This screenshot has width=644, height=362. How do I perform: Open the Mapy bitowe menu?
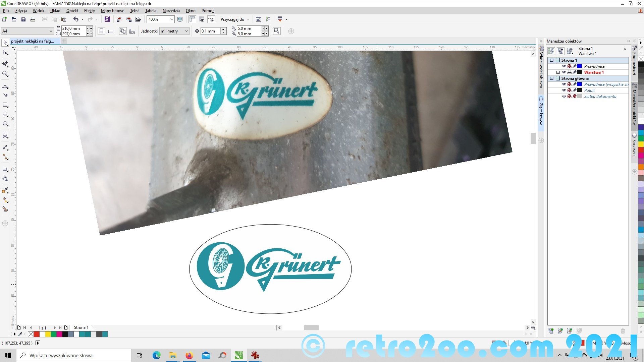pyautogui.click(x=112, y=11)
